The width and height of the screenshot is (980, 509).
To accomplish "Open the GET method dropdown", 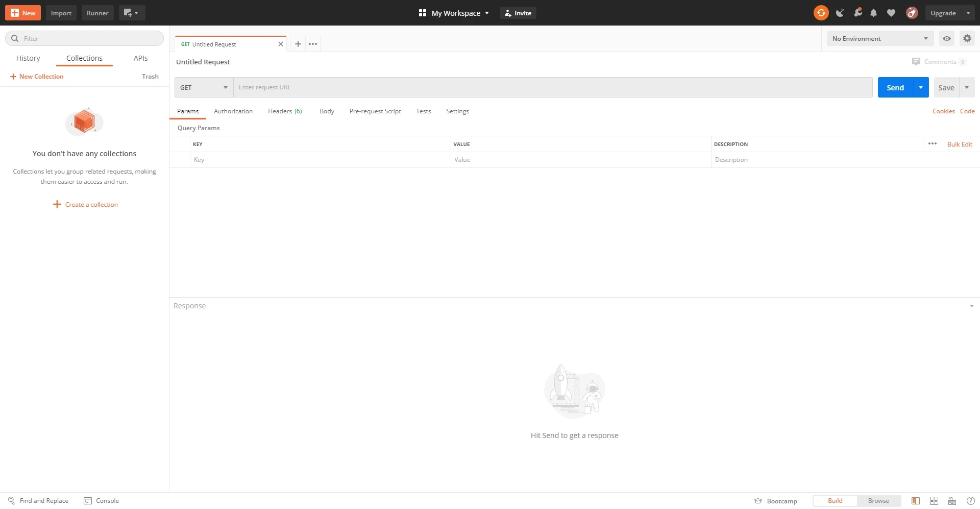I will [x=204, y=87].
